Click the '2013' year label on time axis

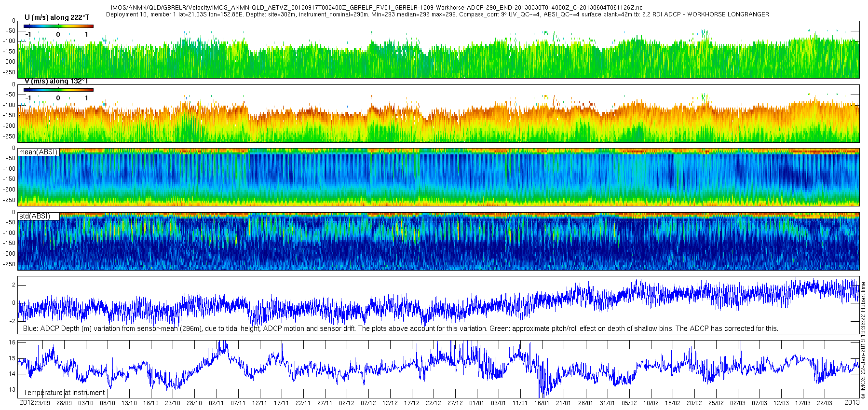[x=852, y=403]
